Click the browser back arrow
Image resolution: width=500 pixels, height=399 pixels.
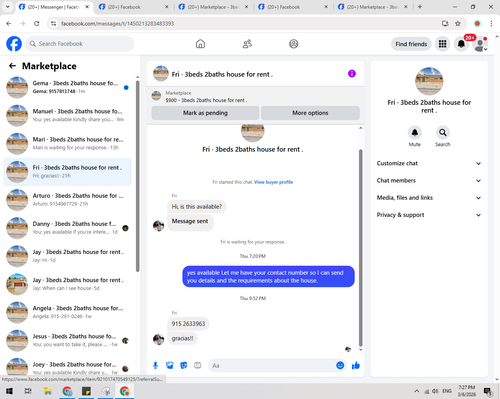coord(9,23)
